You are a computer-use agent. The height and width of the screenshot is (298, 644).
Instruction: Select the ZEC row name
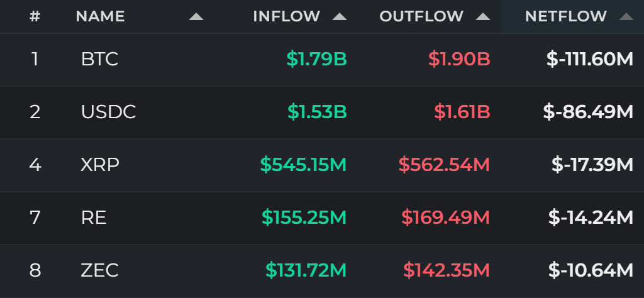pyautogui.click(x=100, y=270)
